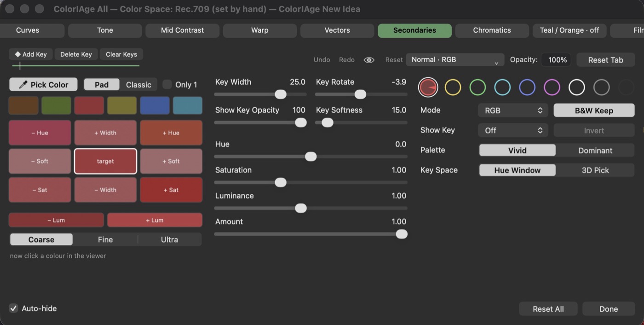The width and height of the screenshot is (644, 325).
Task: Activate the Pick Color eyedropper
Action: [43, 85]
